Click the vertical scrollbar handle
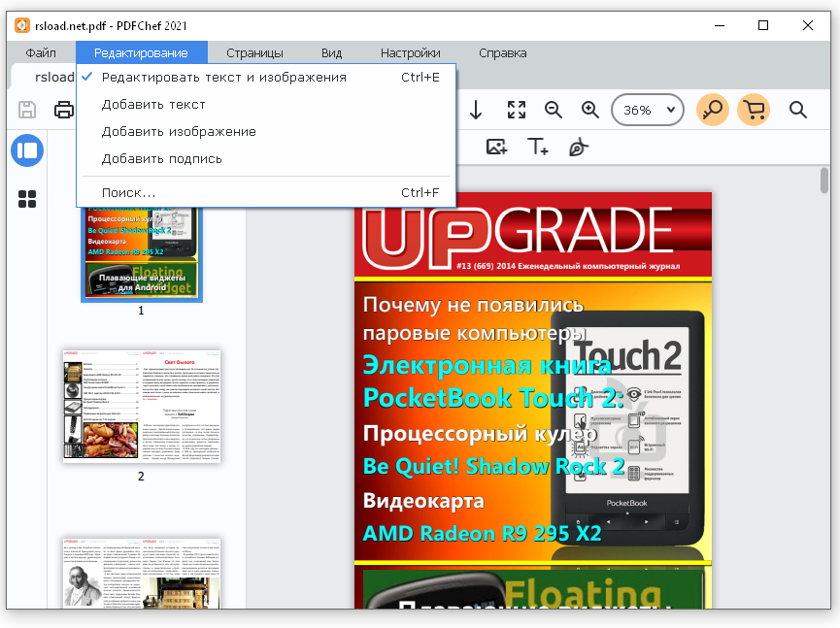The height and width of the screenshot is (628, 840). (x=823, y=180)
